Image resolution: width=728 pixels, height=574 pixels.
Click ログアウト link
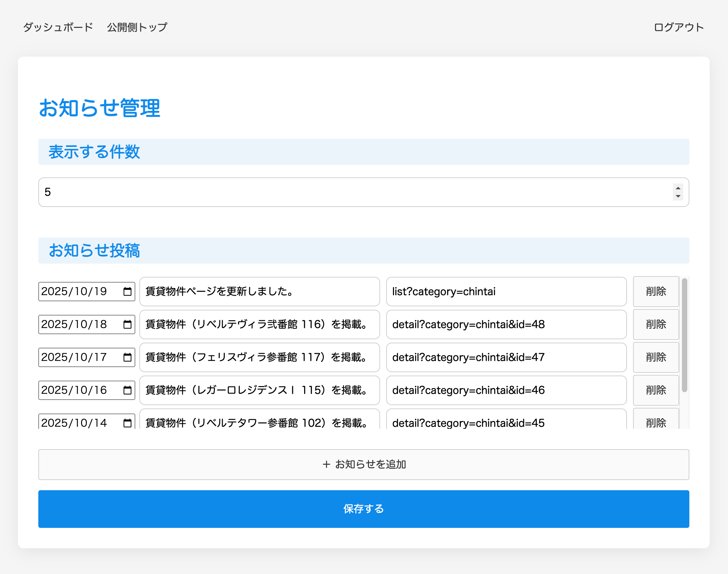coord(678,27)
